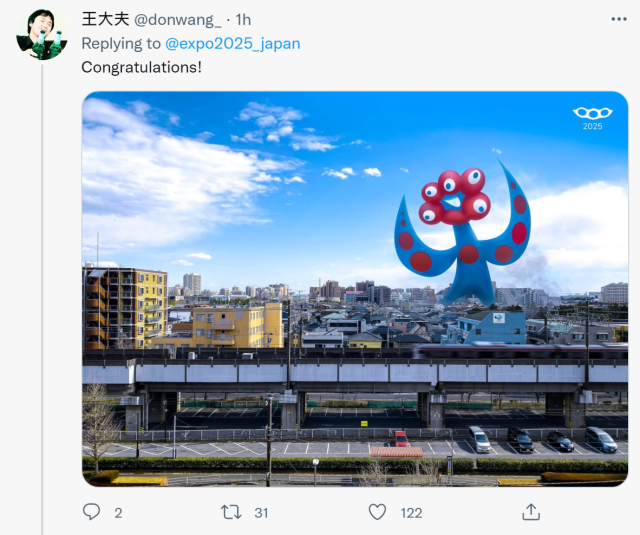Open the attached cityscape photo
Image resolution: width=640 pixels, height=535 pixels.
pyautogui.click(x=355, y=289)
